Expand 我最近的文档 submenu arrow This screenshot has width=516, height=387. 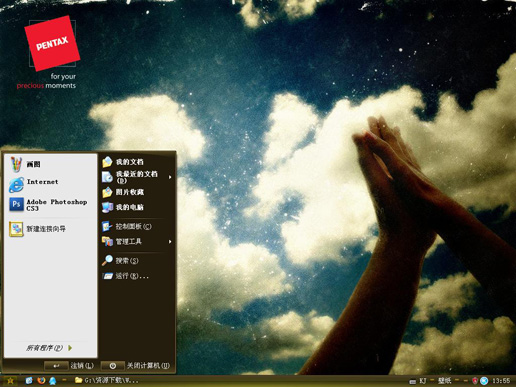pos(170,177)
